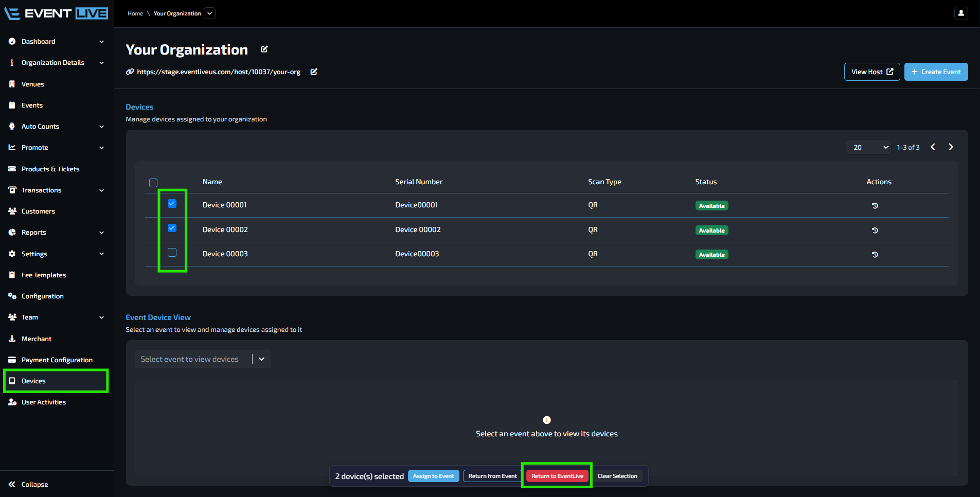Screen dimensions: 980x497
Task: Click the EventLive logo
Action: tap(57, 13)
